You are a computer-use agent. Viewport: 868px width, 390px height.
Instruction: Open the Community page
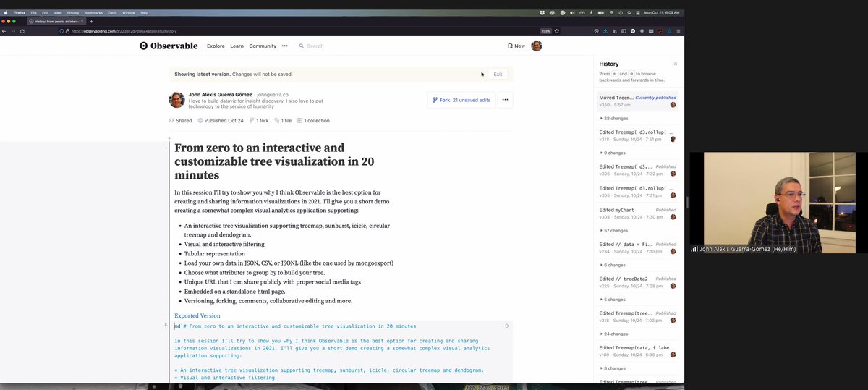pyautogui.click(x=263, y=46)
